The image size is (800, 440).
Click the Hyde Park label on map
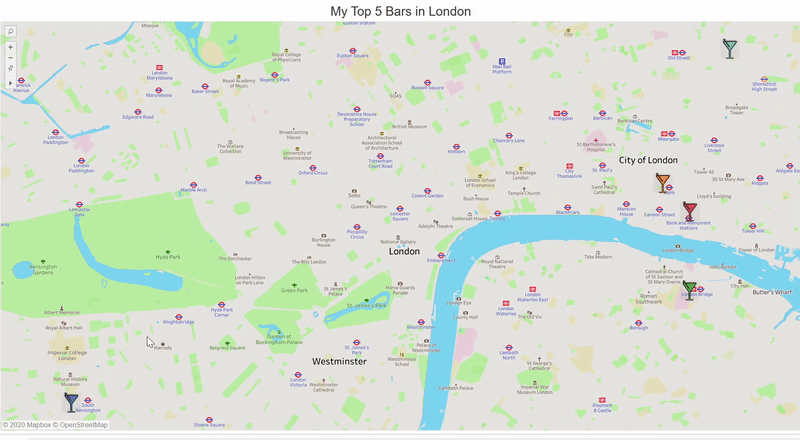click(168, 257)
